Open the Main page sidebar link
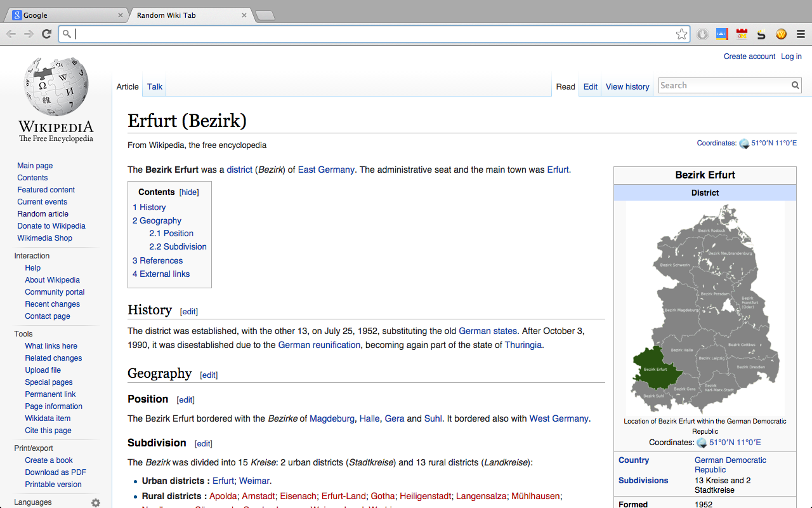Viewport: 812px width, 508px height. [x=35, y=166]
